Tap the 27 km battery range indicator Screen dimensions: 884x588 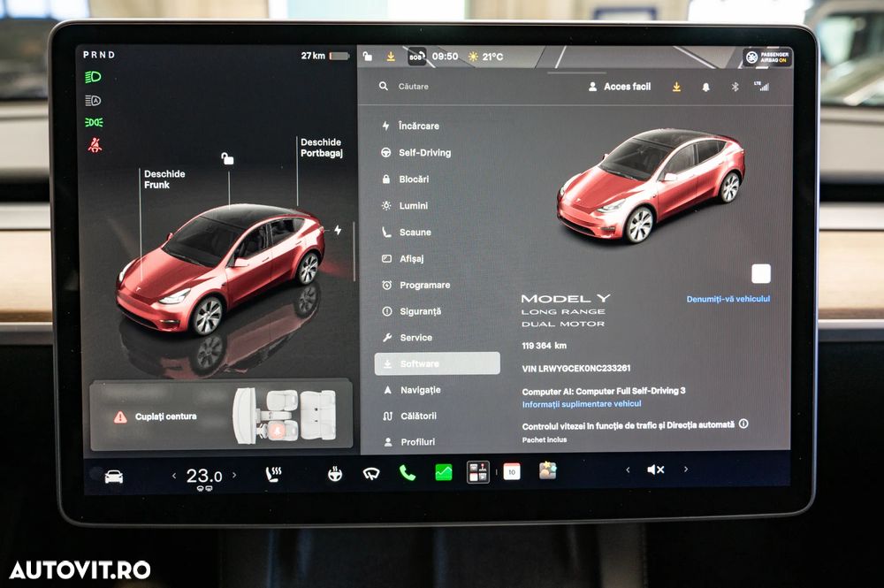325,55
